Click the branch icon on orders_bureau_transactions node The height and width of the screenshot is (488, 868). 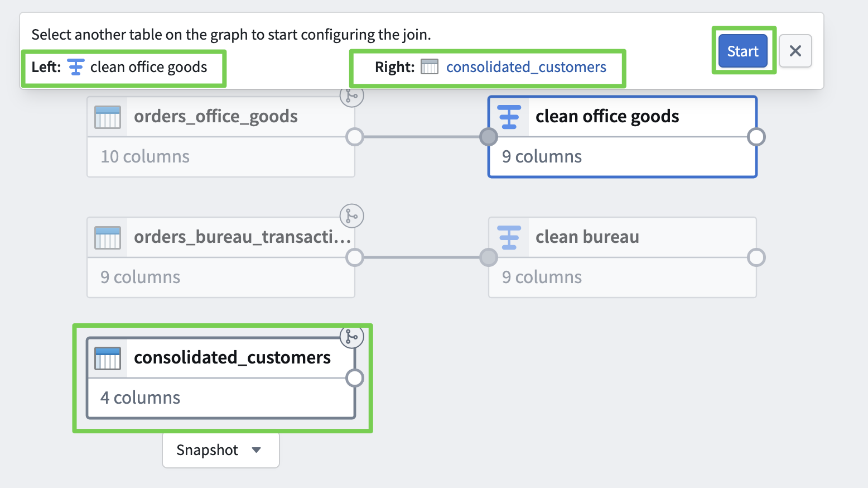pyautogui.click(x=351, y=216)
